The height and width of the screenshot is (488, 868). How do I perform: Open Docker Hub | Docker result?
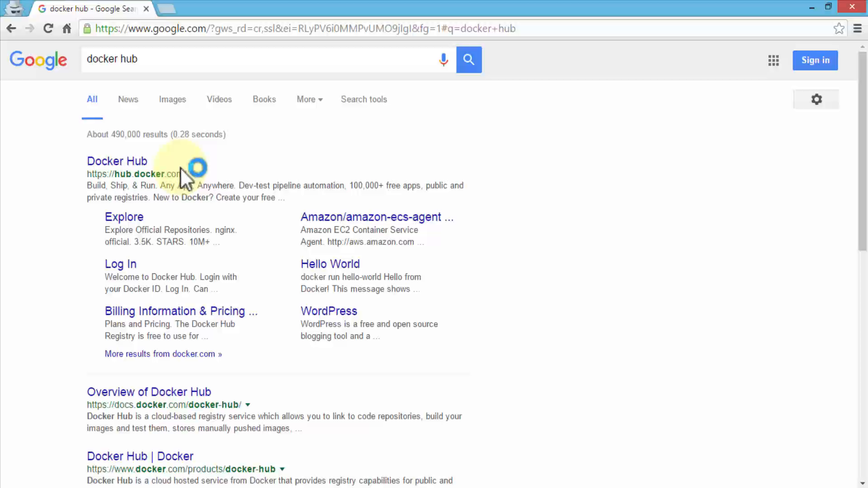click(x=140, y=456)
